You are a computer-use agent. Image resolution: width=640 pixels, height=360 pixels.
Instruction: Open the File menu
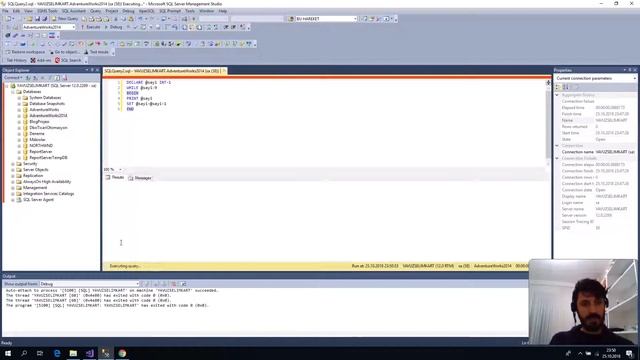tap(5, 11)
